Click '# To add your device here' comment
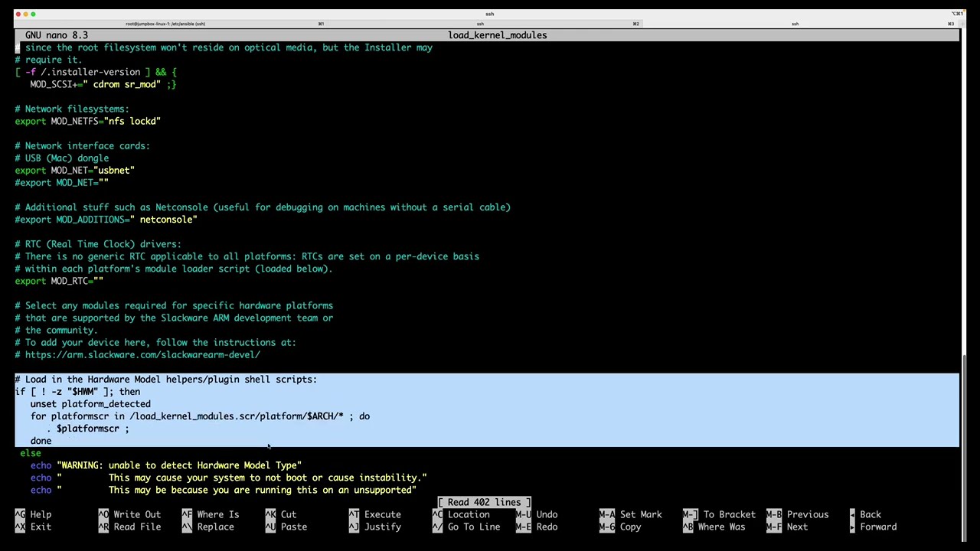Viewport: 980px width, 551px height. tap(155, 342)
